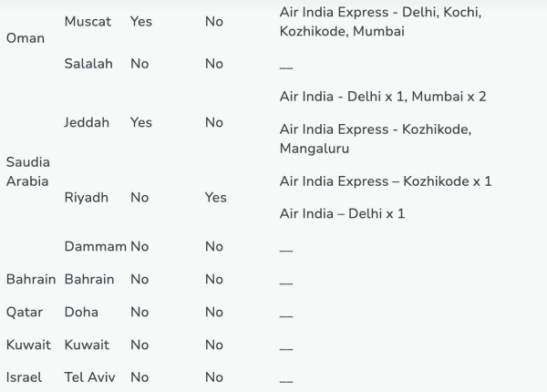Select the Israel country cell
547x392 pixels.
(24, 377)
